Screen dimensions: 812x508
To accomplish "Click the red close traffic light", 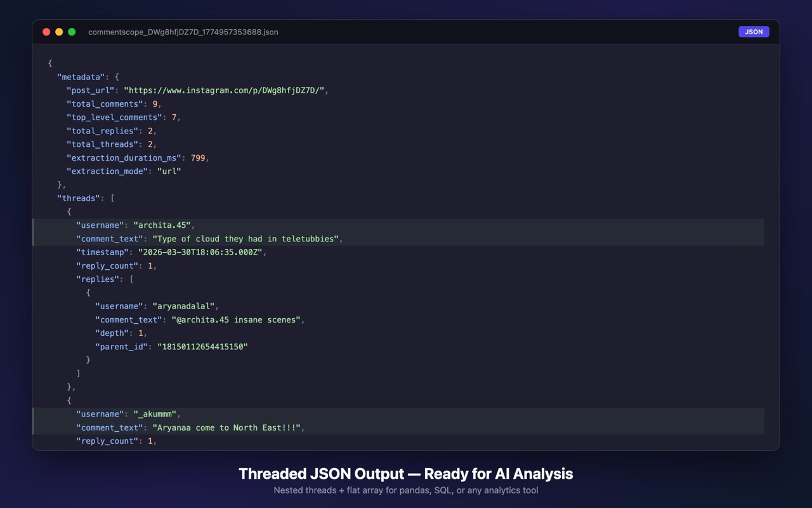I will pos(46,31).
